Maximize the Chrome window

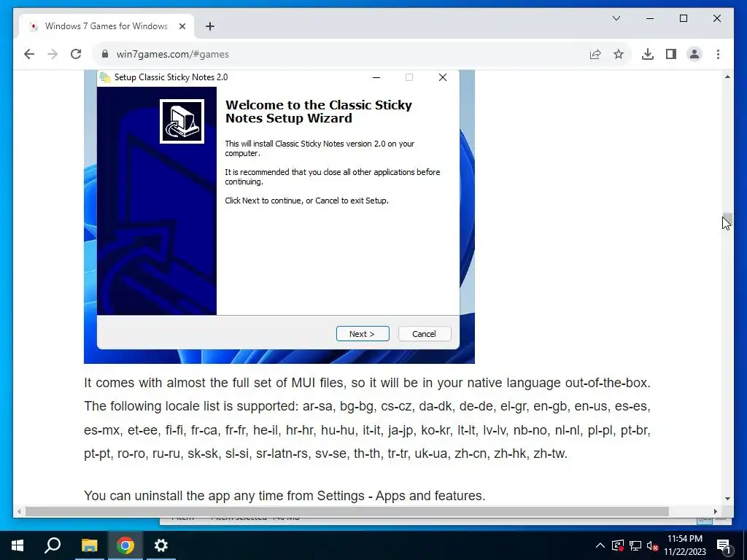683,18
